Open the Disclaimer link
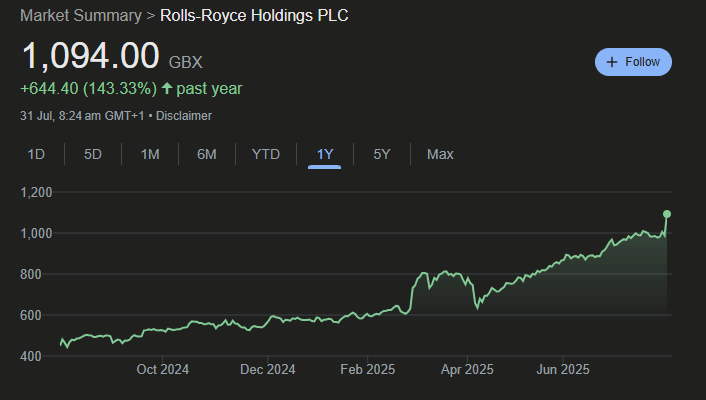This screenshot has height=400, width=706. pyautogui.click(x=183, y=116)
